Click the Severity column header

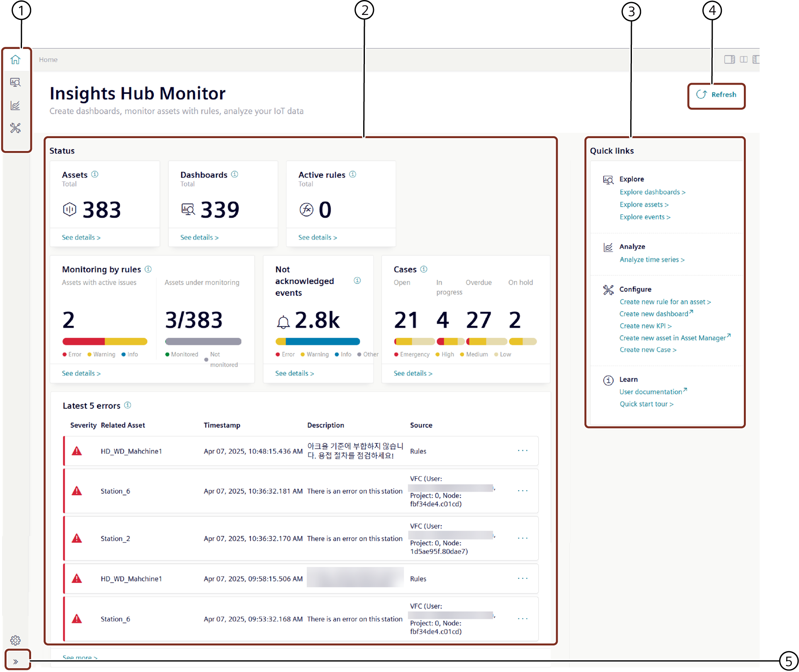click(83, 426)
